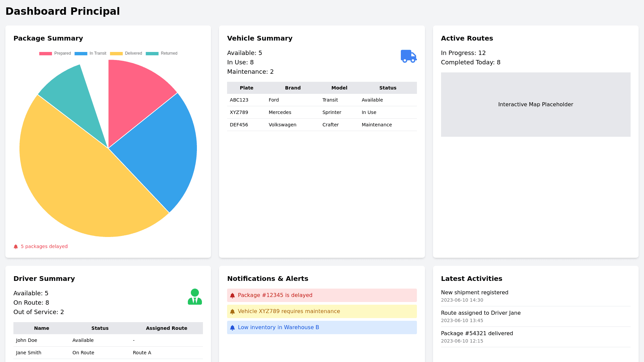Click the green driver person icon
The image size is (644, 362).
[x=195, y=297]
